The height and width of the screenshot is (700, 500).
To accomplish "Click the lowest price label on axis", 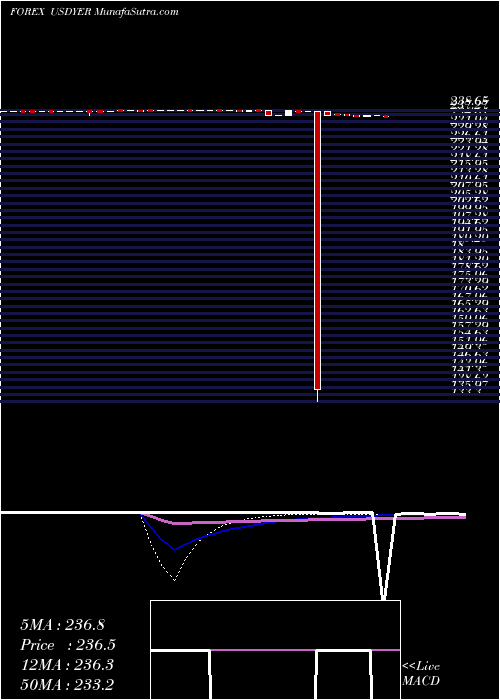I will (467, 391).
